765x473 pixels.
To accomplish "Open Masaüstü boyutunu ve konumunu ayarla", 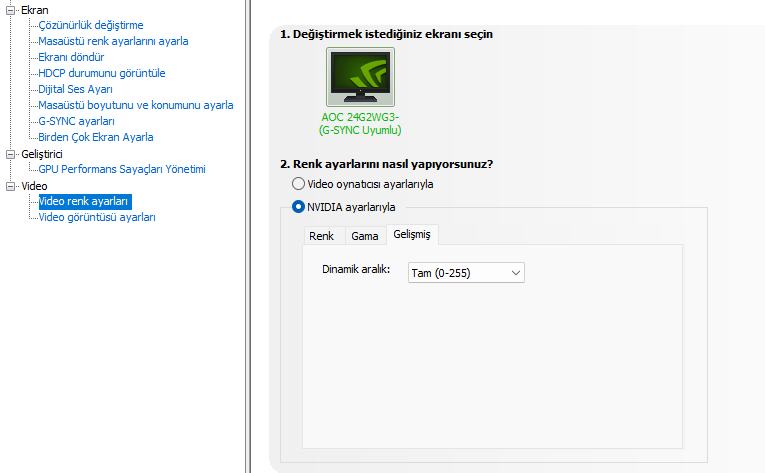I will point(136,105).
